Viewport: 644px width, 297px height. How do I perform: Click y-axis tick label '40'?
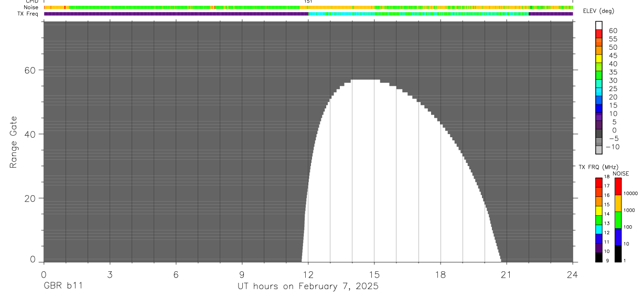tap(30, 134)
